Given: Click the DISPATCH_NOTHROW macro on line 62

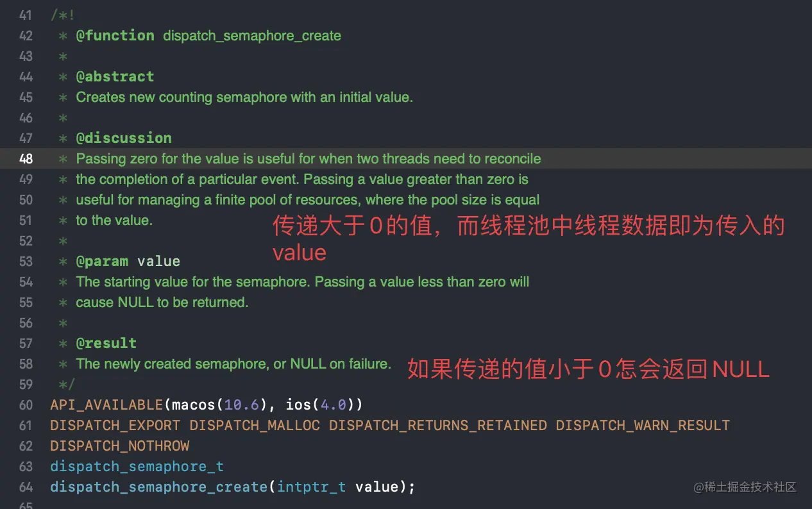Looking at the screenshot, I should pyautogui.click(x=120, y=446).
